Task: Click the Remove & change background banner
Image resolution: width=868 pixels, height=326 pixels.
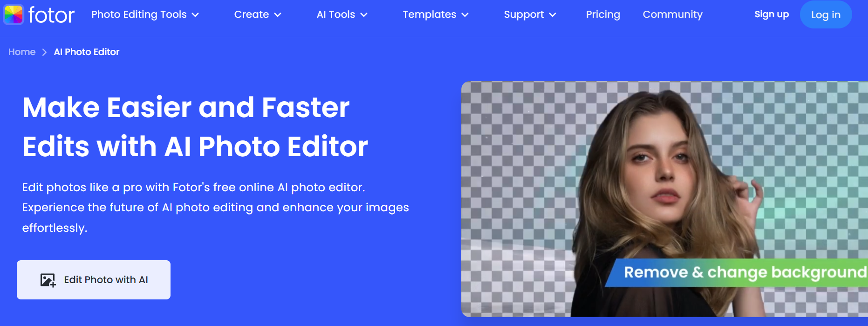Action: tap(741, 272)
